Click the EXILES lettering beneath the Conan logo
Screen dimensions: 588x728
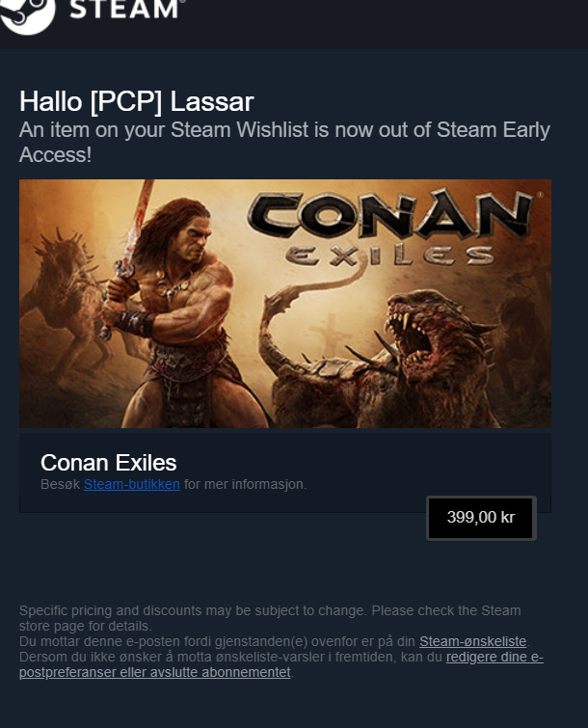point(389,256)
